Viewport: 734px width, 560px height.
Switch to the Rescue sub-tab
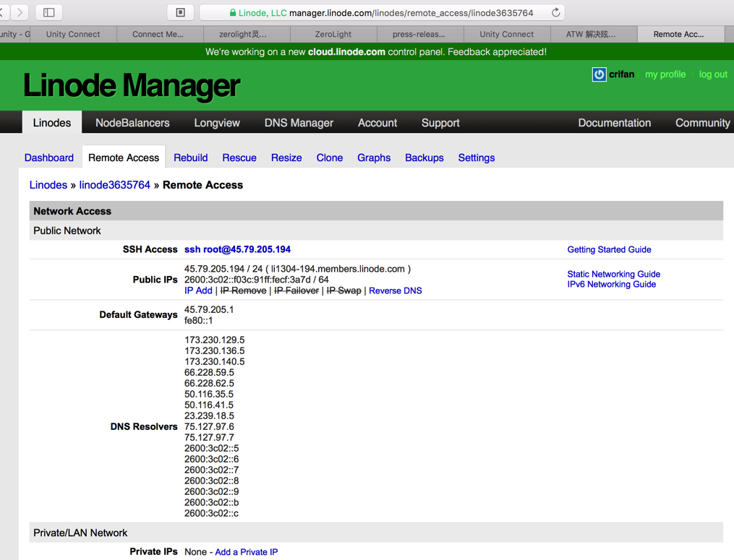239,158
